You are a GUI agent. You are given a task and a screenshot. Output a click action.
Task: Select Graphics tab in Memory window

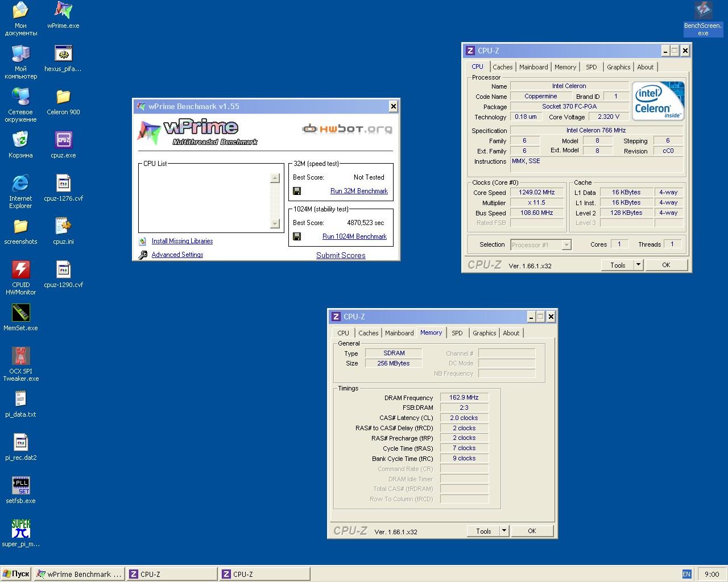point(484,333)
